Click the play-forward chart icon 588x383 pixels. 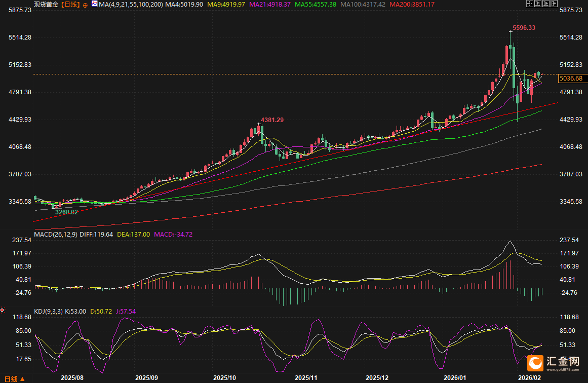545,4
